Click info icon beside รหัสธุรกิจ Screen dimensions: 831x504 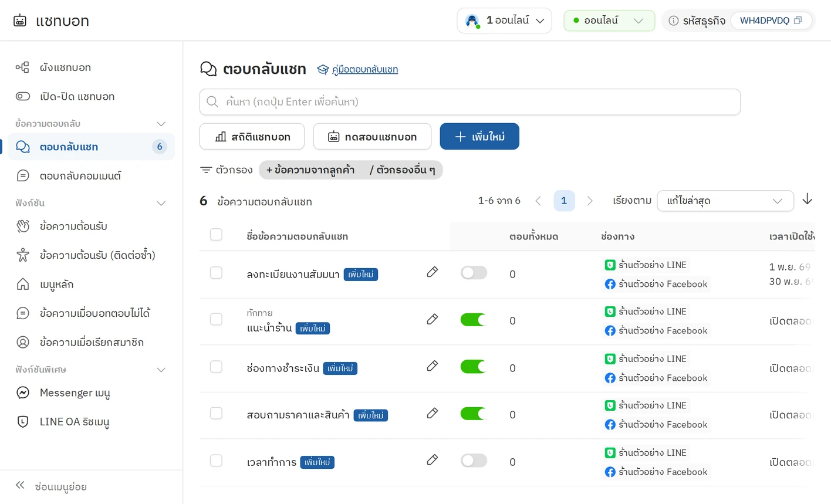click(674, 21)
